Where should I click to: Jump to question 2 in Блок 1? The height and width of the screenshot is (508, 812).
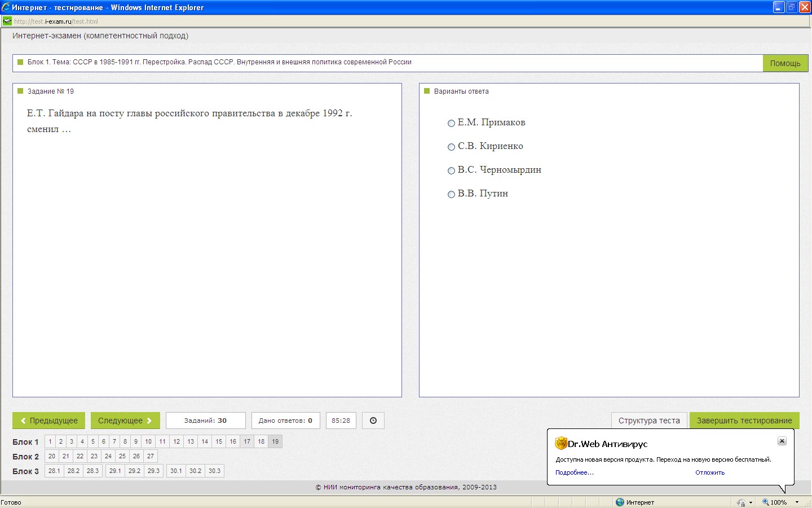point(61,441)
